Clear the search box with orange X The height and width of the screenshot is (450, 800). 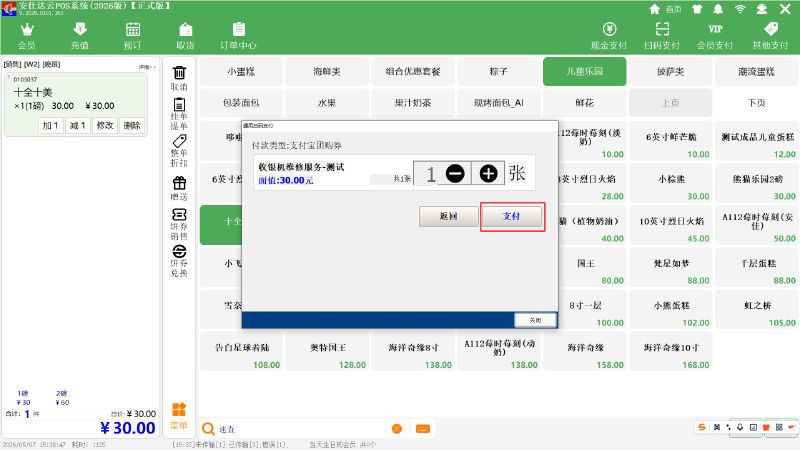tap(397, 429)
